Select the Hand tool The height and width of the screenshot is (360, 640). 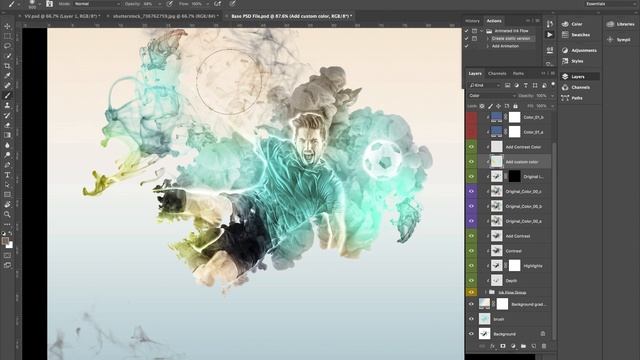tap(7, 204)
